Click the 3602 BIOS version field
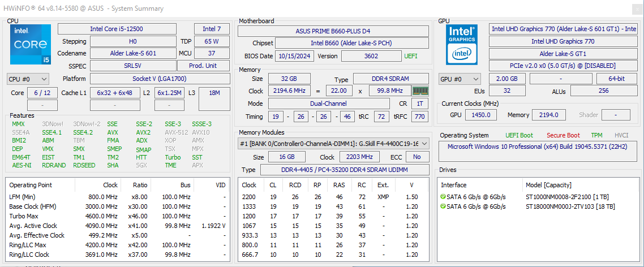 (x=371, y=56)
